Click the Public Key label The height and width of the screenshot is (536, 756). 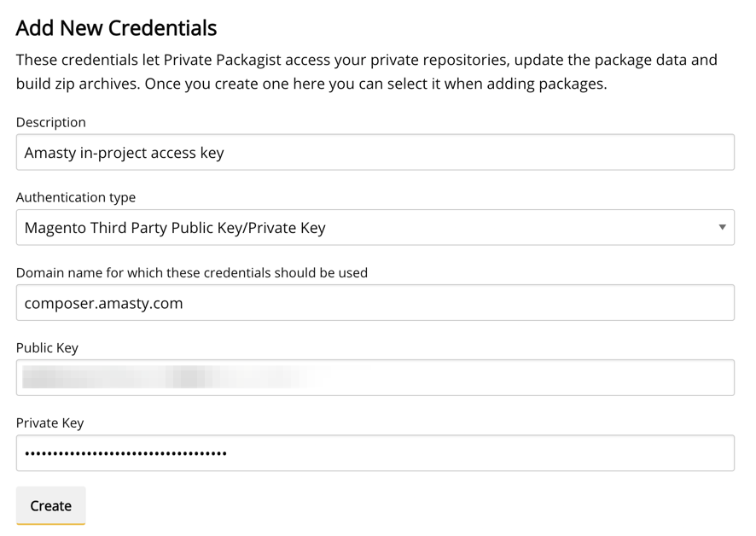[x=47, y=347]
